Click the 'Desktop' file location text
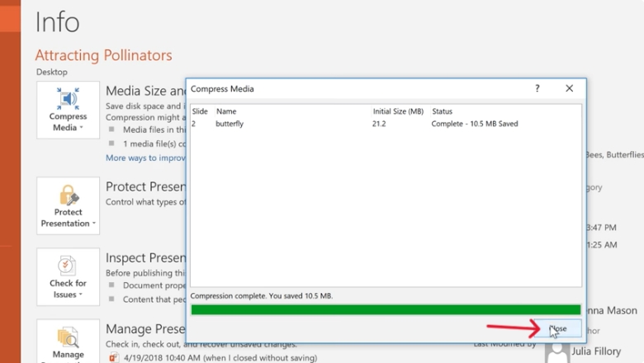Screen dimensions: 644x363 tap(52, 72)
